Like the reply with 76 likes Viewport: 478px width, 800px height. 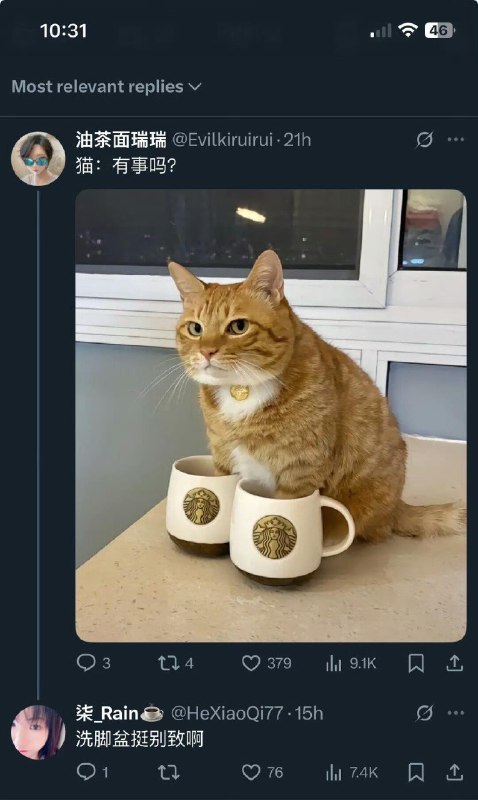pyautogui.click(x=262, y=772)
